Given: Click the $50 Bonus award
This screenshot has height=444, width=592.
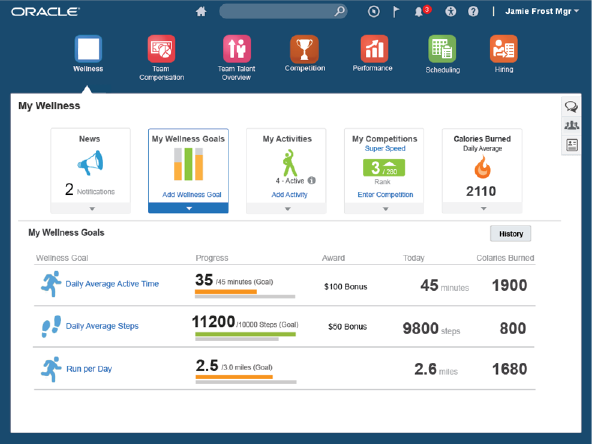Looking at the screenshot, I should [347, 327].
